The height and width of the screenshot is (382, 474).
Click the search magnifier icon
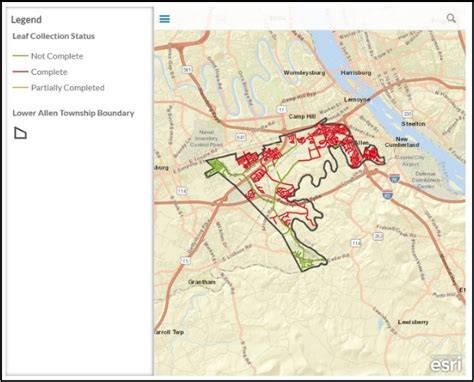coord(451,18)
